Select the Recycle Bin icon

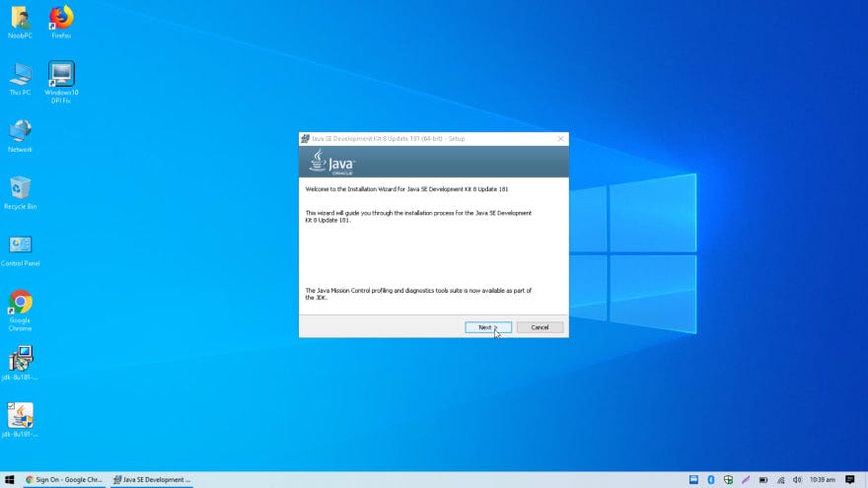[x=20, y=193]
